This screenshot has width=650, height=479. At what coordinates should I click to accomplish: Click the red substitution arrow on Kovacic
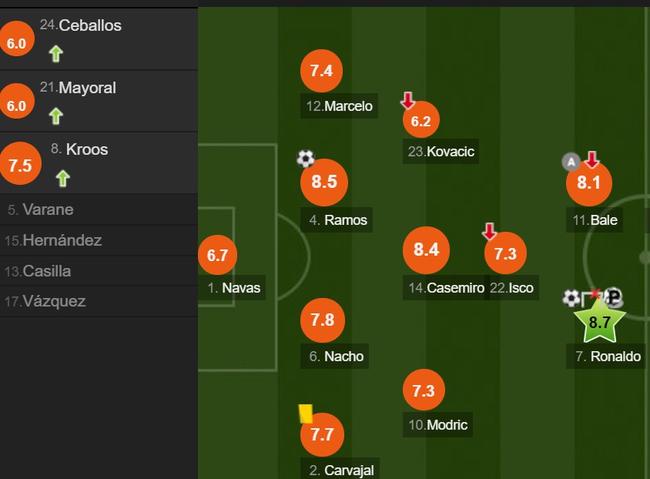coord(408,100)
